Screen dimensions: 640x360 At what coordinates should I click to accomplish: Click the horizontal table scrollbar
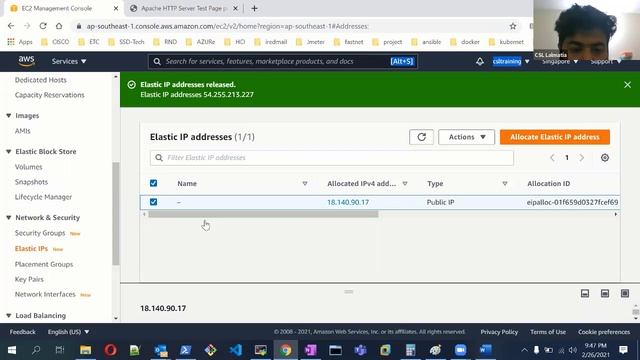263,214
